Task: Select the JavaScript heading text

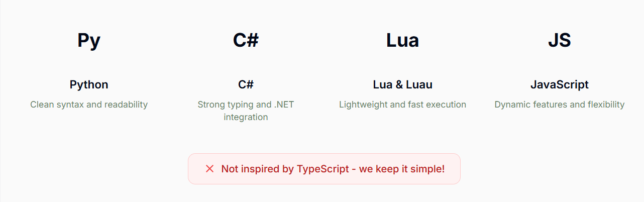Action: (x=559, y=84)
